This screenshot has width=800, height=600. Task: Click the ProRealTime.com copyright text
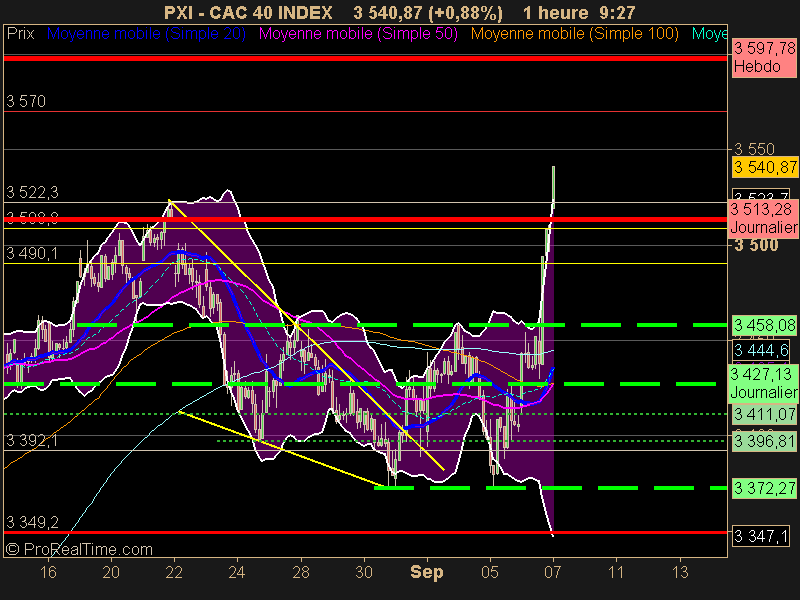tap(79, 549)
